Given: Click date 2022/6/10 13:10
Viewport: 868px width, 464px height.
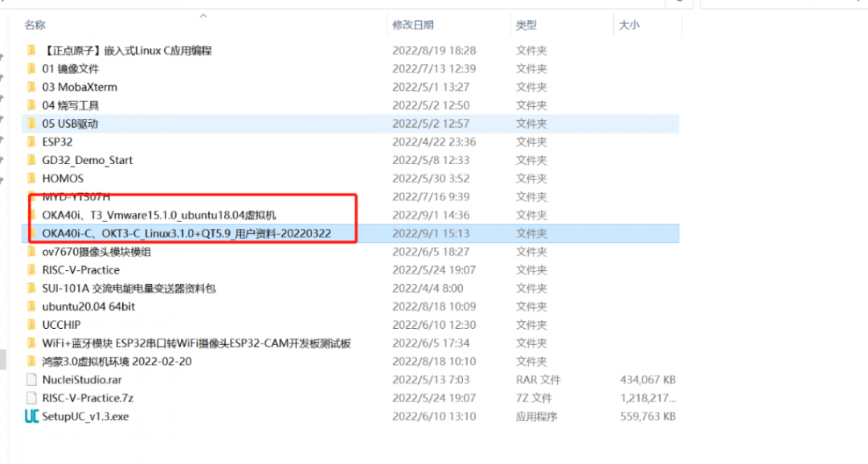Looking at the screenshot, I should tap(434, 417).
